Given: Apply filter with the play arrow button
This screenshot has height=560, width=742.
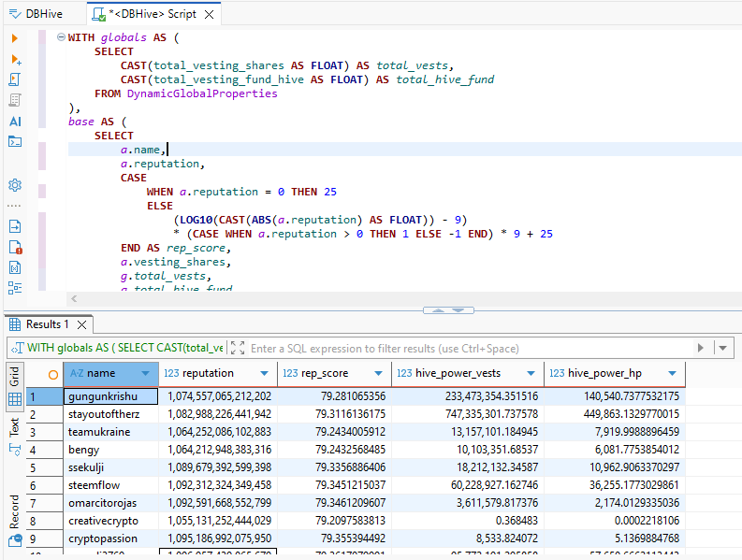Looking at the screenshot, I should pos(701,348).
